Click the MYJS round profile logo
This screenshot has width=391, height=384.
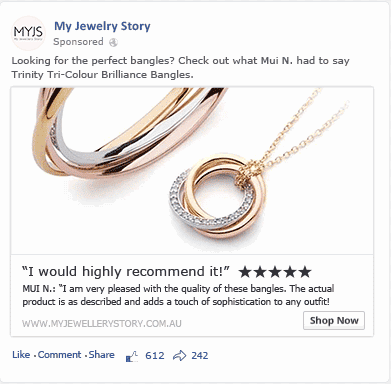click(28, 33)
